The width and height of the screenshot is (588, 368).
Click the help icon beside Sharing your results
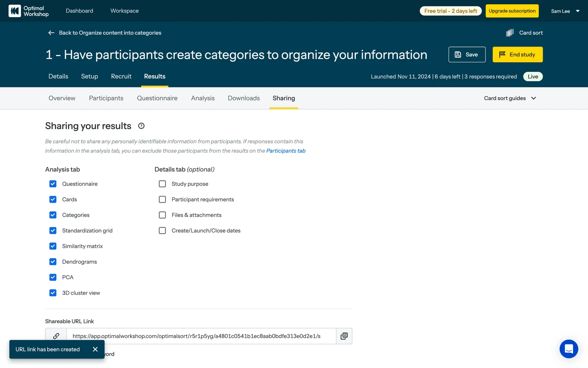141,126
